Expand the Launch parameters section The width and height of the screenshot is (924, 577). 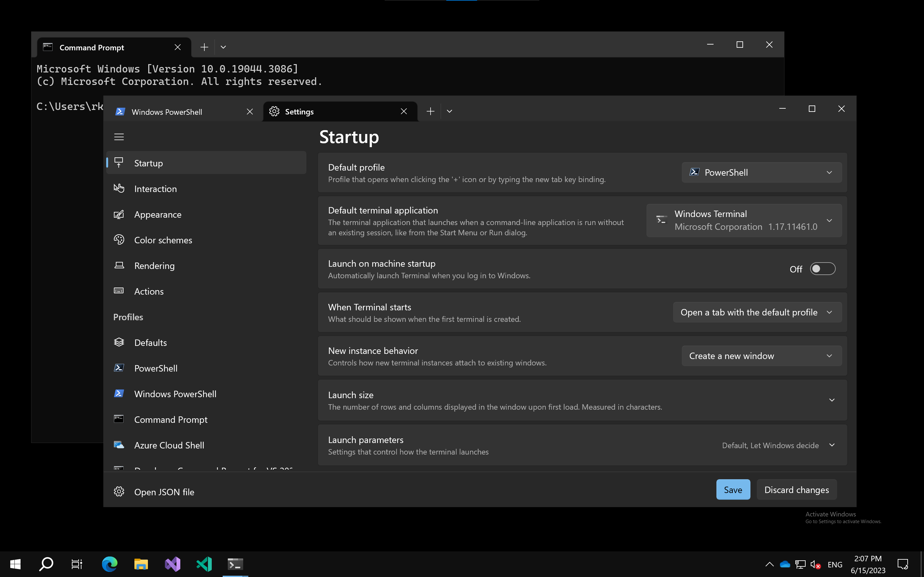[832, 445]
